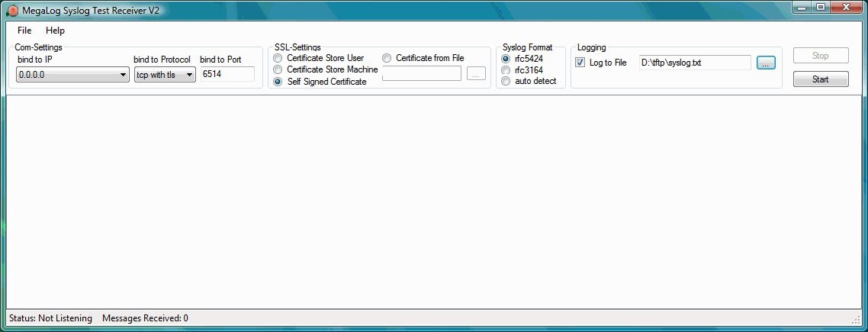The width and height of the screenshot is (868, 332).
Task: Open the Help menu
Action: coord(56,31)
